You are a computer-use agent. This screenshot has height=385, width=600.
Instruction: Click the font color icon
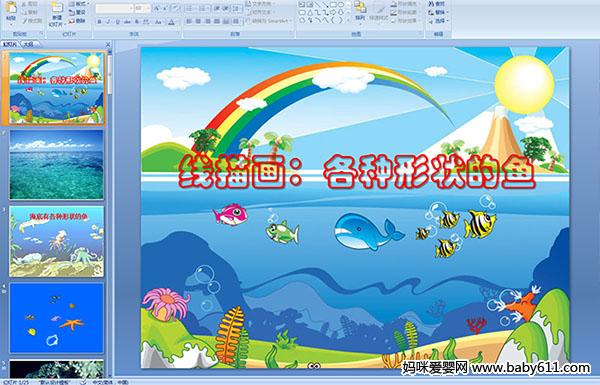pos(171,22)
